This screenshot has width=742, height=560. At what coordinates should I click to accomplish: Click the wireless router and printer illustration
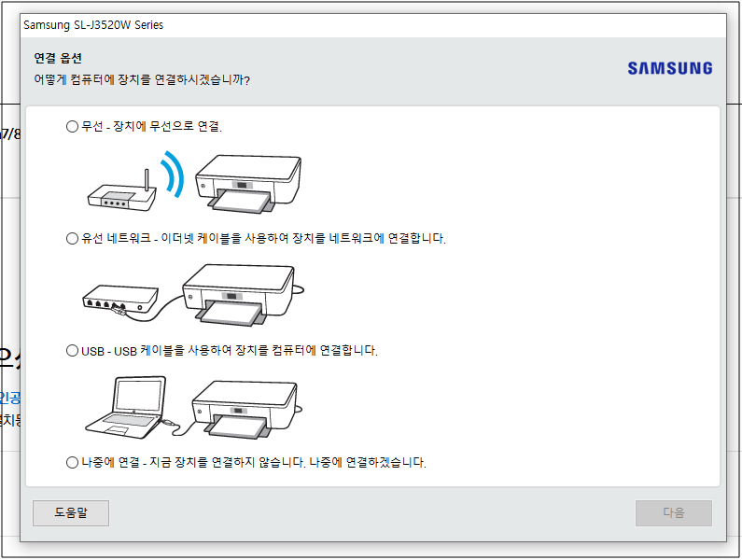tap(194, 182)
